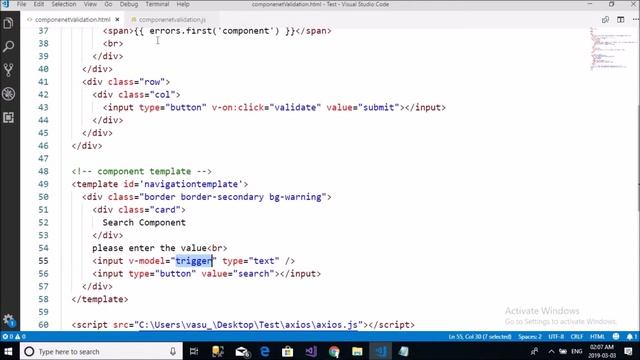Switch to componenetValidation.html tab
Screen dimensions: 640x360
click(73, 19)
